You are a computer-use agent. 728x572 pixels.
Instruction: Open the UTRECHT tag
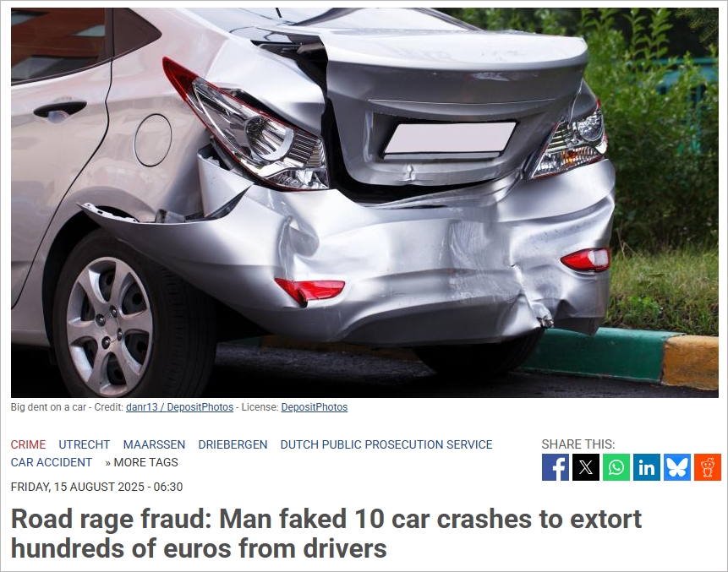pos(85,444)
